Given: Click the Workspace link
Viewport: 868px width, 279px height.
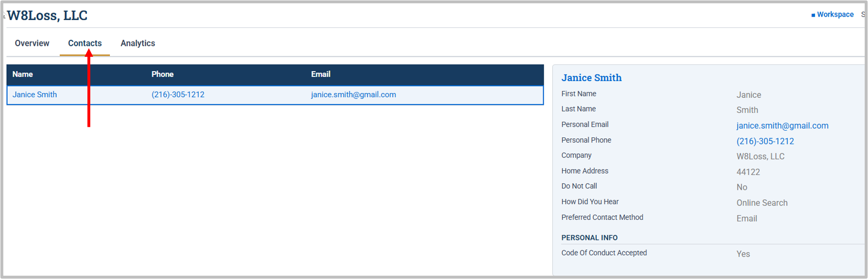Looking at the screenshot, I should point(835,14).
